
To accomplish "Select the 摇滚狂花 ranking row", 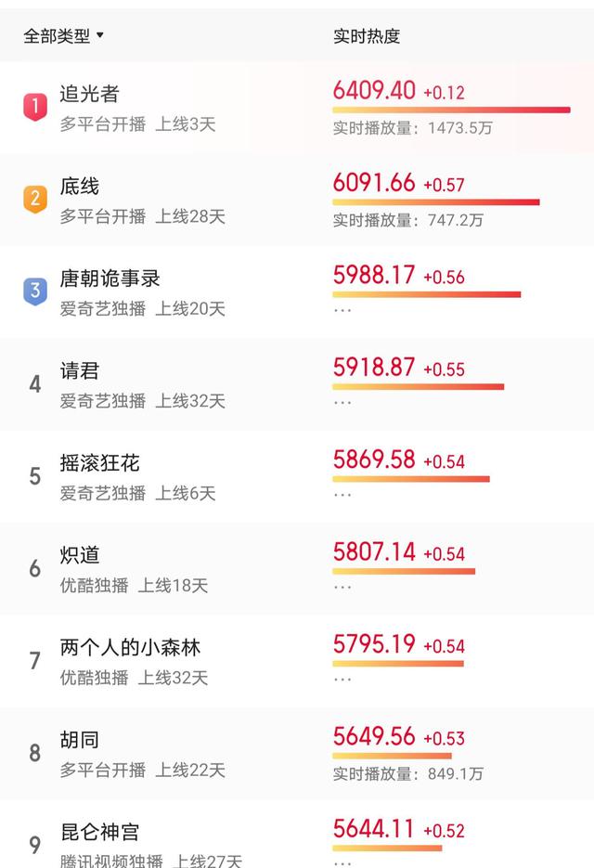I will [x=100, y=463].
